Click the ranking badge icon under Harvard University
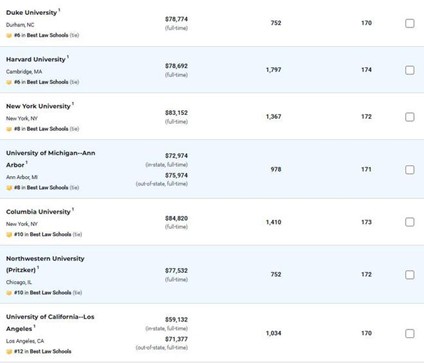The width and height of the screenshot is (424, 363). coord(9,82)
